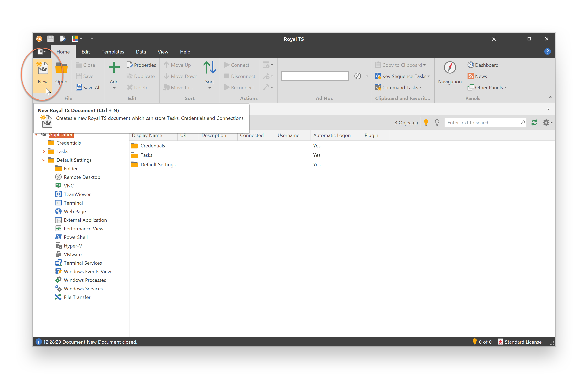
Task: Open the gear settings icon in the list toolbar
Action: click(x=546, y=123)
